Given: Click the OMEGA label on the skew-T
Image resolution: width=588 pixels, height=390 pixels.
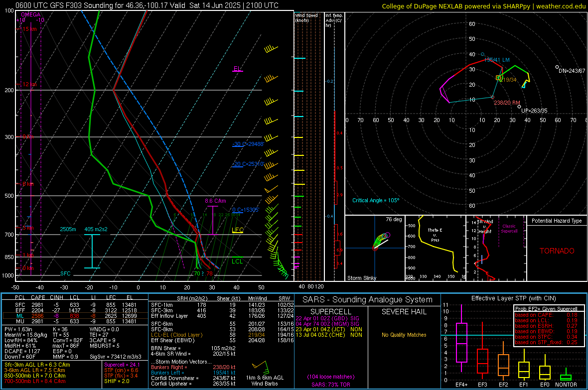Looking at the screenshot, I should 31,14.
